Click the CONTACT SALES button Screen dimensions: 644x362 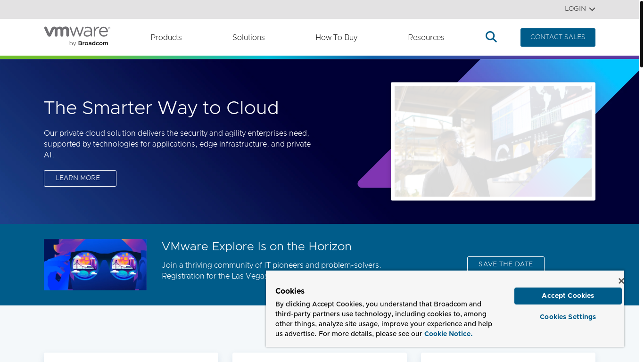point(558,37)
